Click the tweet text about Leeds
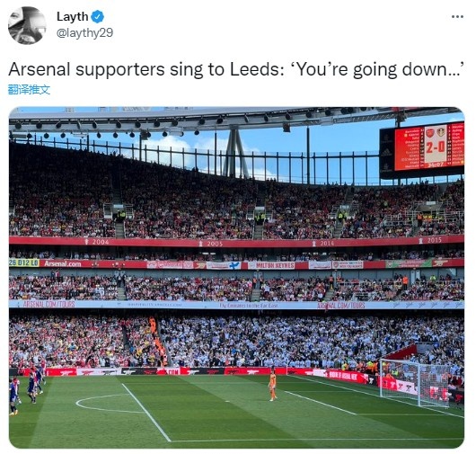476x454 pixels. pos(236,69)
